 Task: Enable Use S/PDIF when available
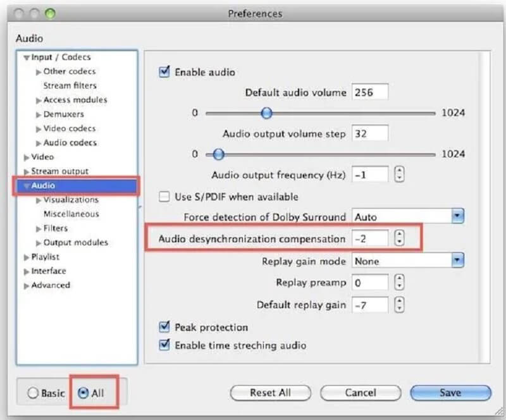(x=163, y=197)
